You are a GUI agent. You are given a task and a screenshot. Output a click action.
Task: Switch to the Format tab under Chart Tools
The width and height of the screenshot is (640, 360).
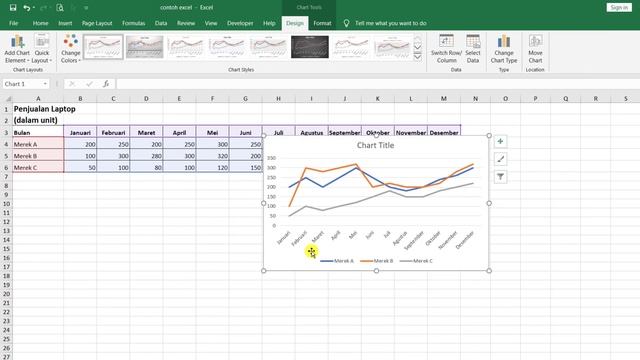click(322, 23)
